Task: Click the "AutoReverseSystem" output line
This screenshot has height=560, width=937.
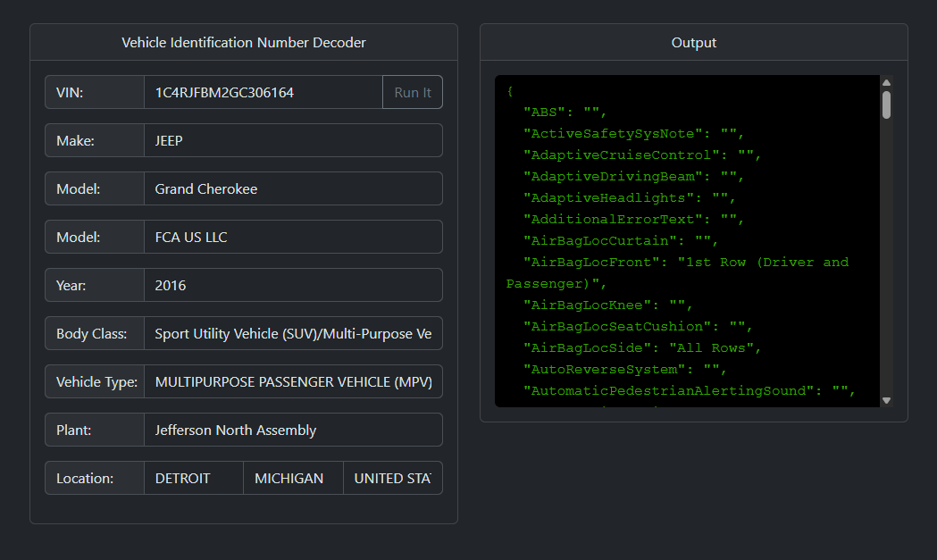Action: pyautogui.click(x=625, y=370)
